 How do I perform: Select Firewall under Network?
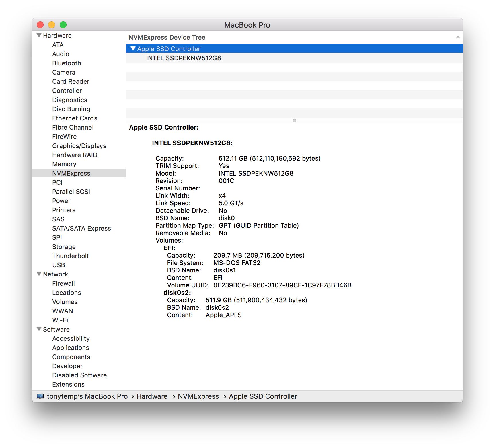pos(63,283)
